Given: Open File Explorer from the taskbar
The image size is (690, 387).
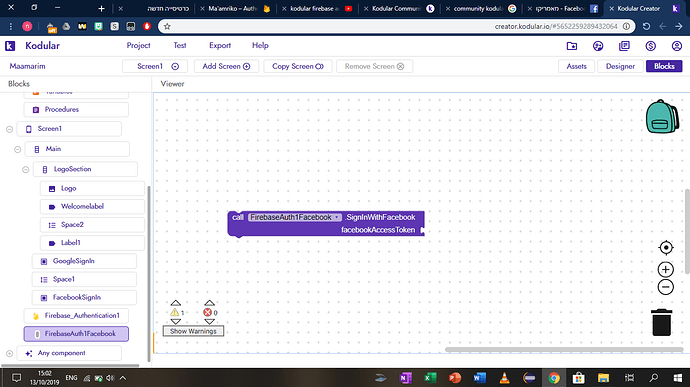Looking at the screenshot, I should point(603,378).
